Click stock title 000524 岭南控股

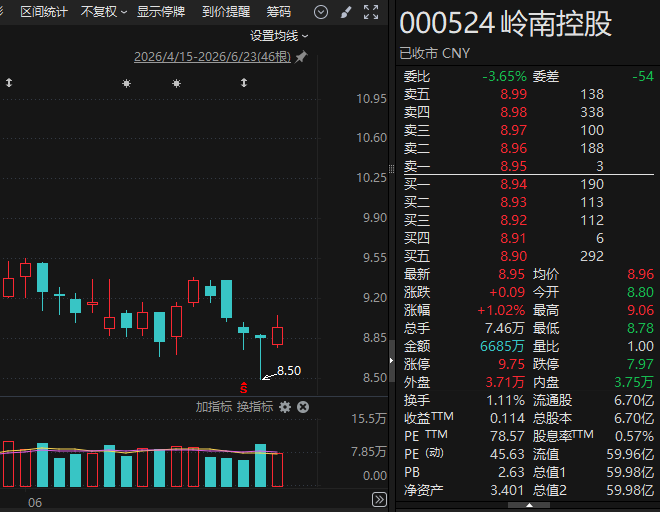coord(505,24)
